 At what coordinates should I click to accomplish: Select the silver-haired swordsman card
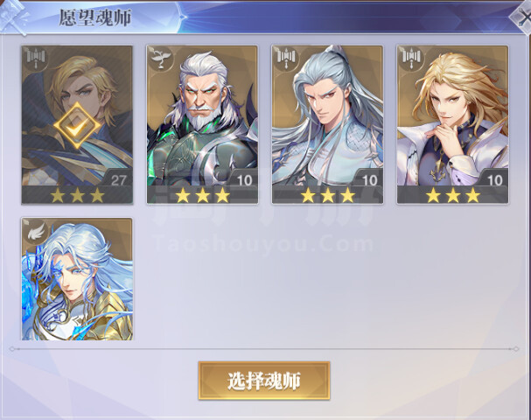tap(327, 124)
